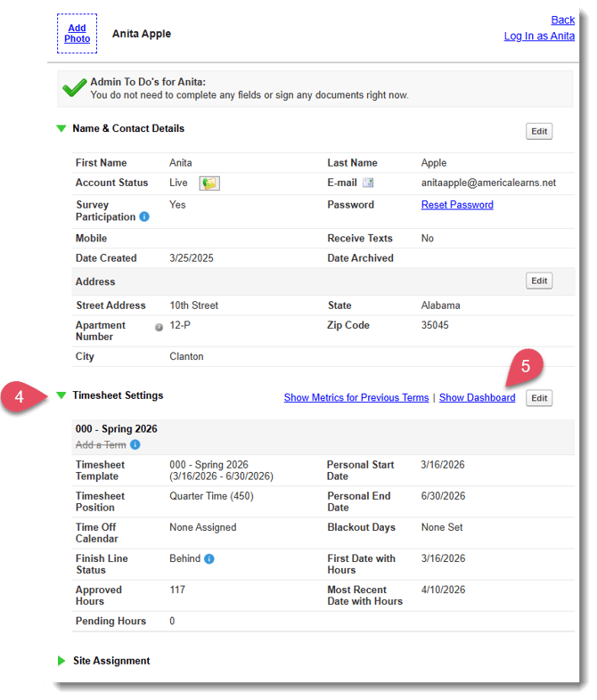Click Show Metrics for Previous Terms
Image resolution: width=597 pixels, height=700 pixels.
tap(356, 398)
